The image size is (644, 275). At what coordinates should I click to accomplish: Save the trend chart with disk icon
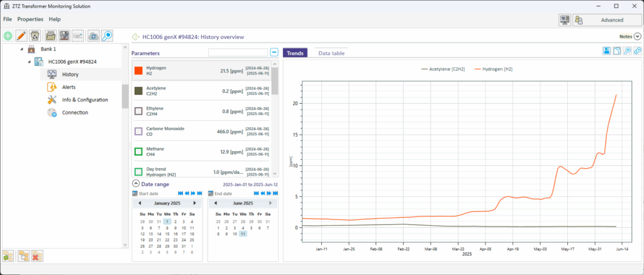(606, 51)
